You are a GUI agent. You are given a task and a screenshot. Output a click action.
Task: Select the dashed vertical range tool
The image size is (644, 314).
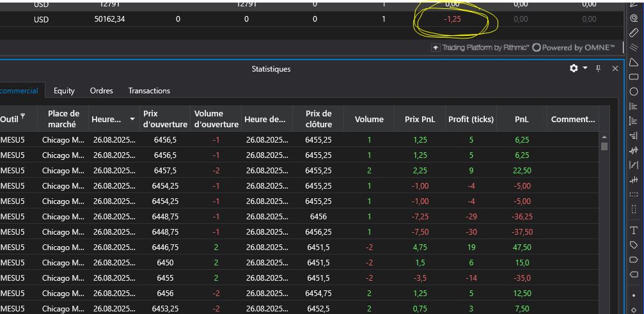click(634, 209)
